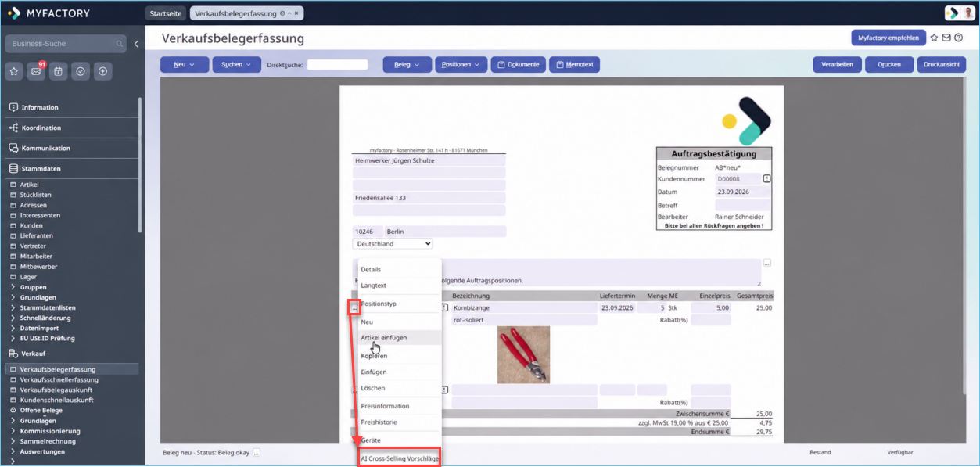The height and width of the screenshot is (467, 980).
Task: Open the Deutschland country dropdown
Action: point(393,244)
